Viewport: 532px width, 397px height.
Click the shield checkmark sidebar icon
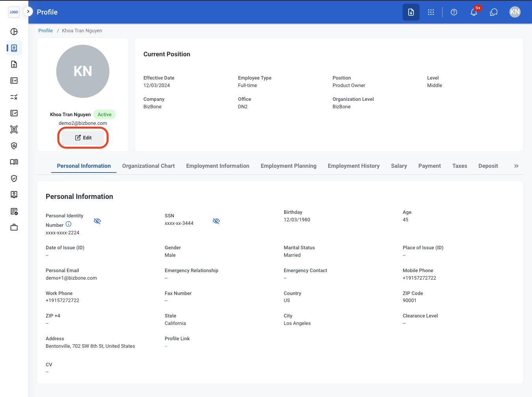click(x=14, y=178)
